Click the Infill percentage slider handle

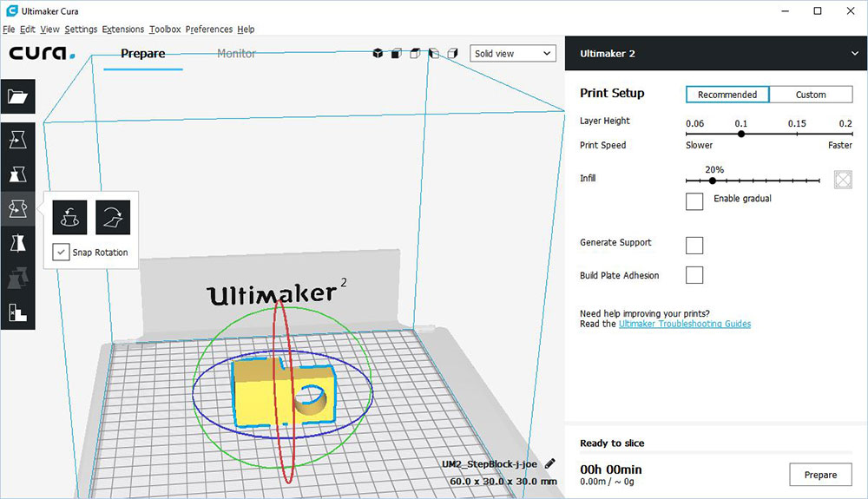click(x=713, y=181)
